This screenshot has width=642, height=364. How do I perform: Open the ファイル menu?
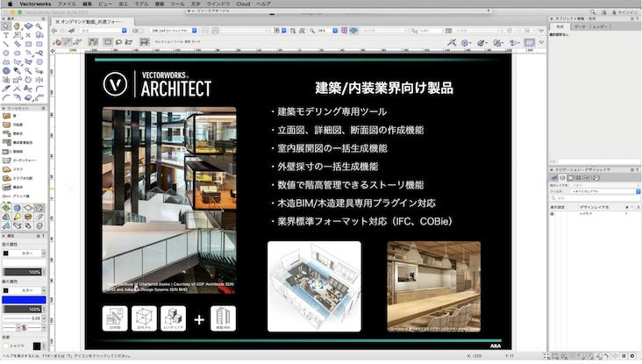coord(67,4)
